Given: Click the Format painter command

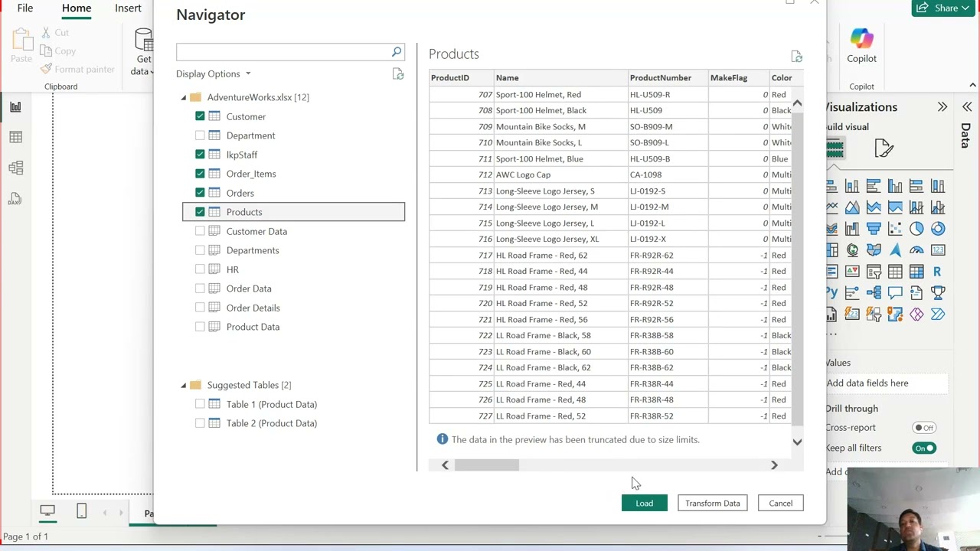Looking at the screenshot, I should (x=78, y=69).
